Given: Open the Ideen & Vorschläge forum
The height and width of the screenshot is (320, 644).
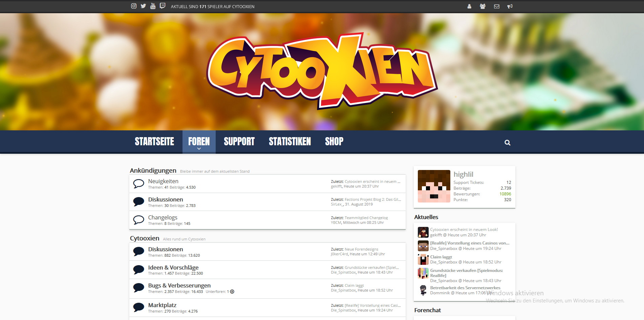Looking at the screenshot, I should 173,268.
